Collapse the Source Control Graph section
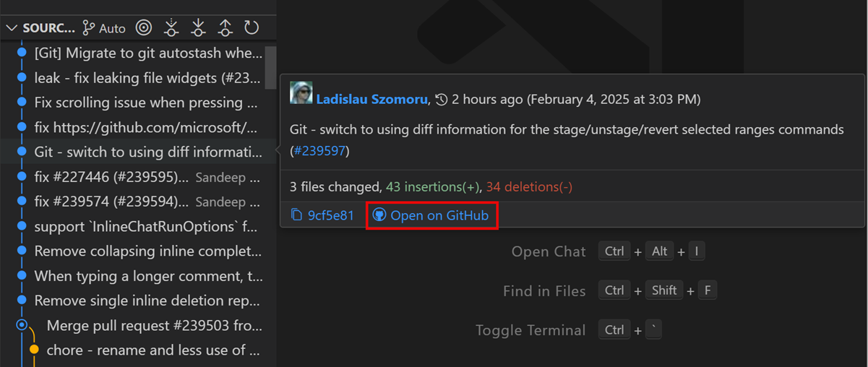868x367 pixels. point(12,28)
